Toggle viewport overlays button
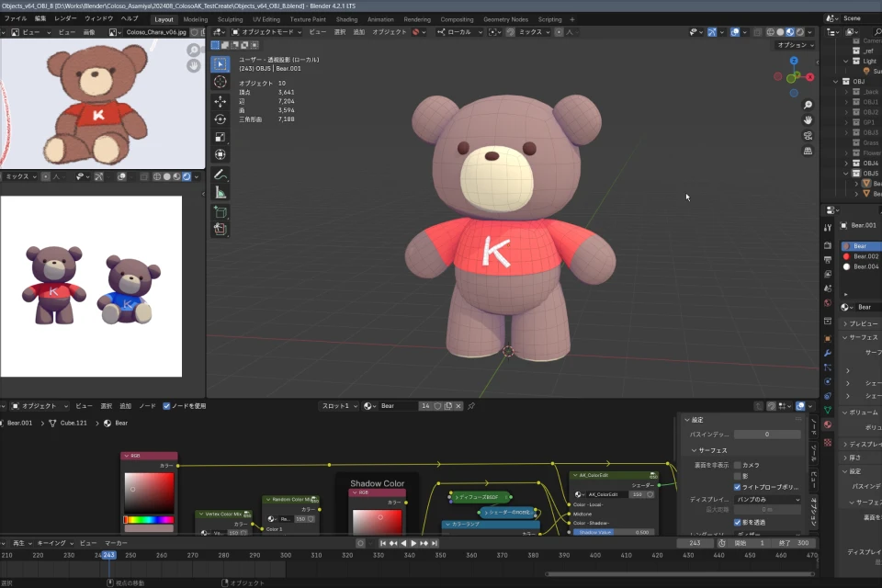 tap(735, 32)
